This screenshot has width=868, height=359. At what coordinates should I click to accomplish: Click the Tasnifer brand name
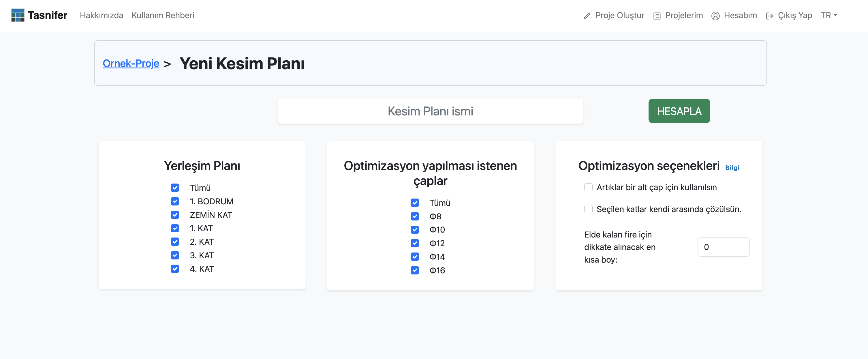coord(48,15)
